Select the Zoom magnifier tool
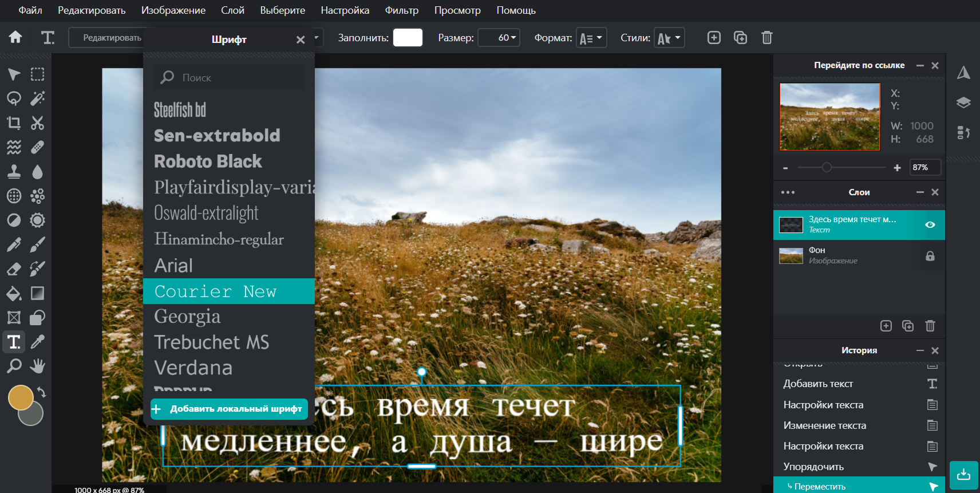This screenshot has width=980, height=493. (x=14, y=366)
